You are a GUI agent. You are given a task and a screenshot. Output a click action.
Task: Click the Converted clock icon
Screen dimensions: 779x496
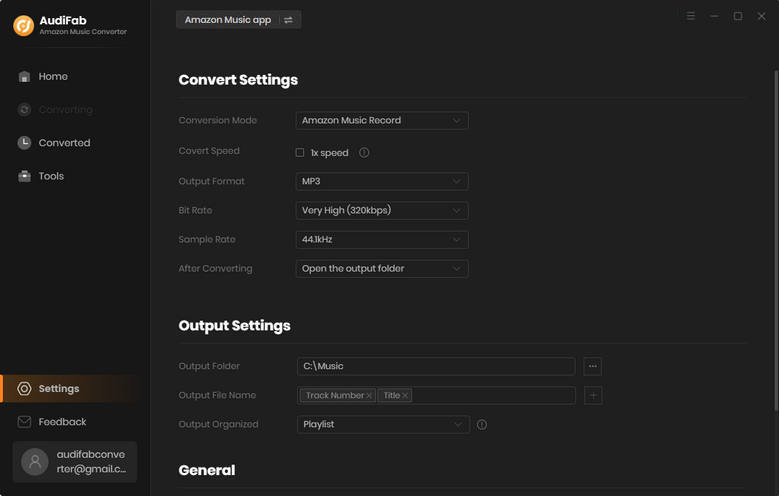24,143
